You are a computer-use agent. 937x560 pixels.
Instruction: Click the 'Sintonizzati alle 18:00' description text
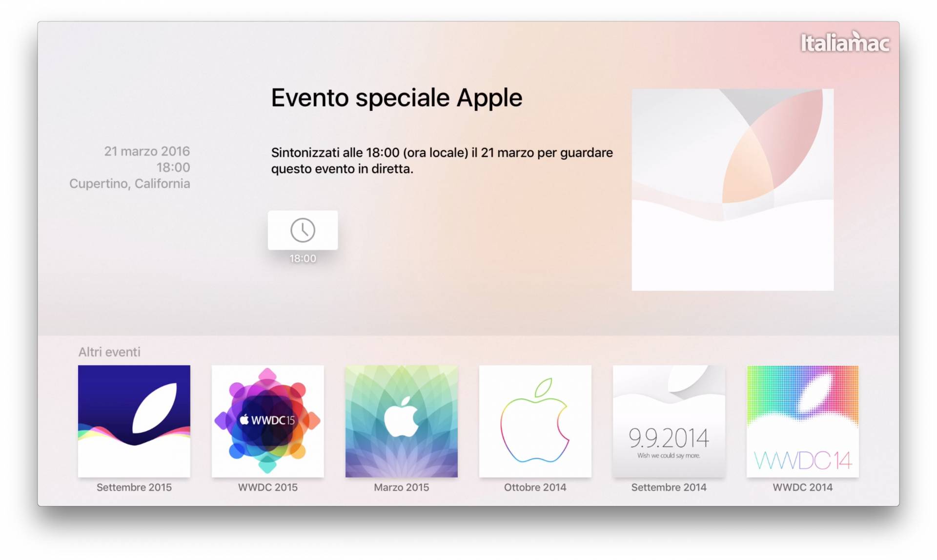click(442, 160)
